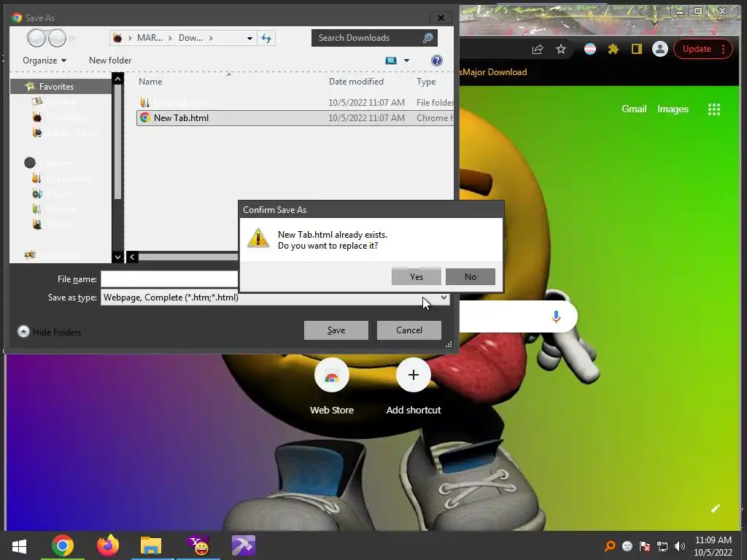The width and height of the screenshot is (747, 560).
Task: Click the Search Downloads field
Action: click(x=374, y=38)
